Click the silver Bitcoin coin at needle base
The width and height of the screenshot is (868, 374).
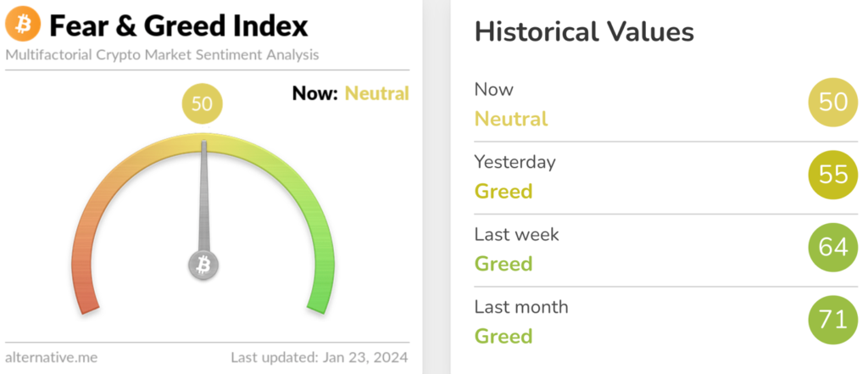(x=203, y=265)
